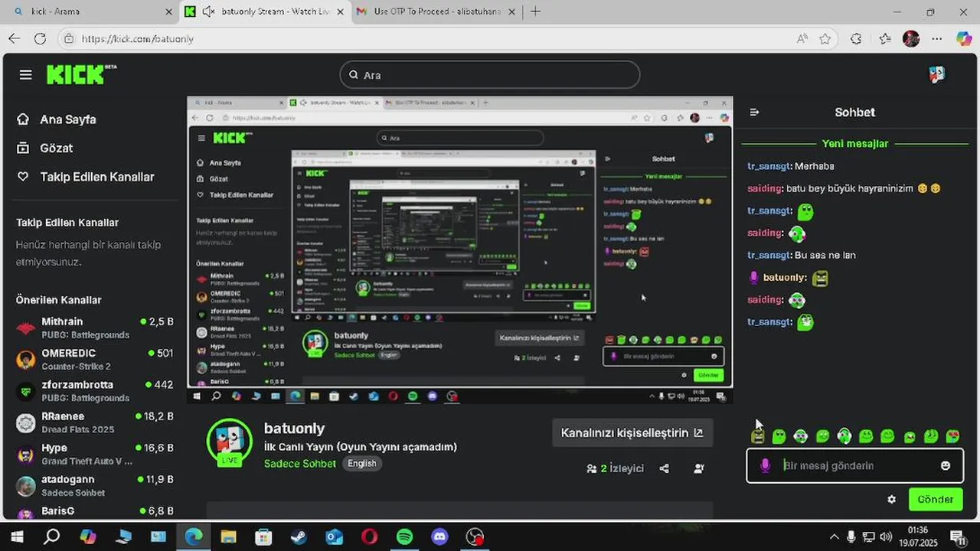This screenshot has height=551, width=980.
Task: Open Steam from the taskbar
Action: pyautogui.click(x=299, y=537)
